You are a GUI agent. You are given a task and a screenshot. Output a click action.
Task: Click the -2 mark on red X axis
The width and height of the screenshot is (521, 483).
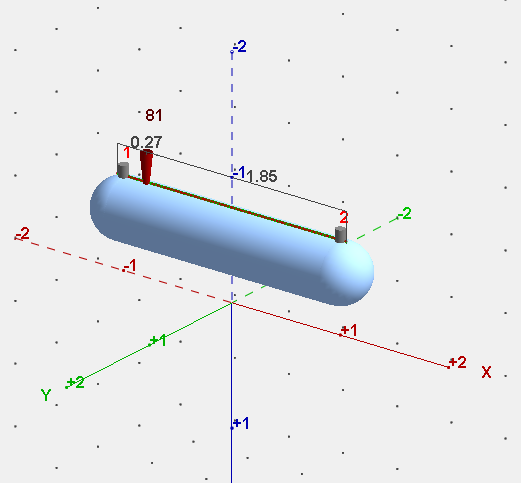tap(23, 233)
